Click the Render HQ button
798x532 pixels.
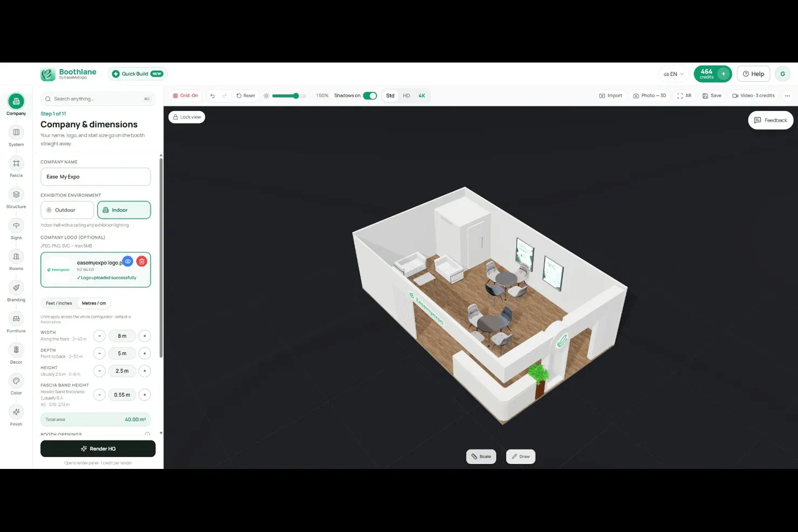coord(98,448)
